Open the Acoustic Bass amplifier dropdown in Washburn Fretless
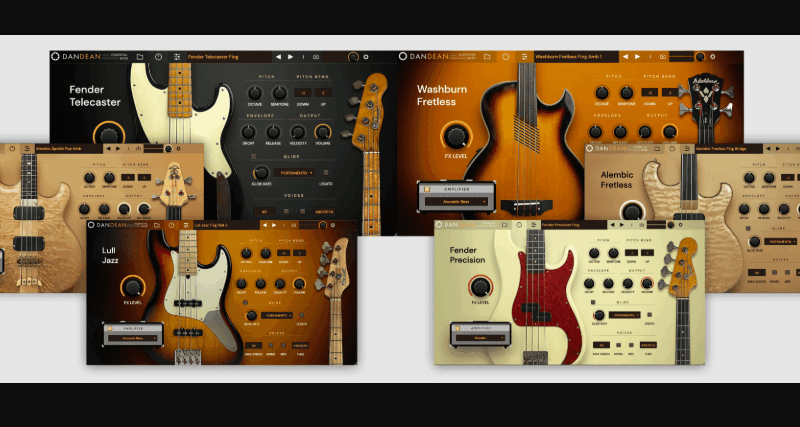This screenshot has width=800, height=427. (456, 202)
